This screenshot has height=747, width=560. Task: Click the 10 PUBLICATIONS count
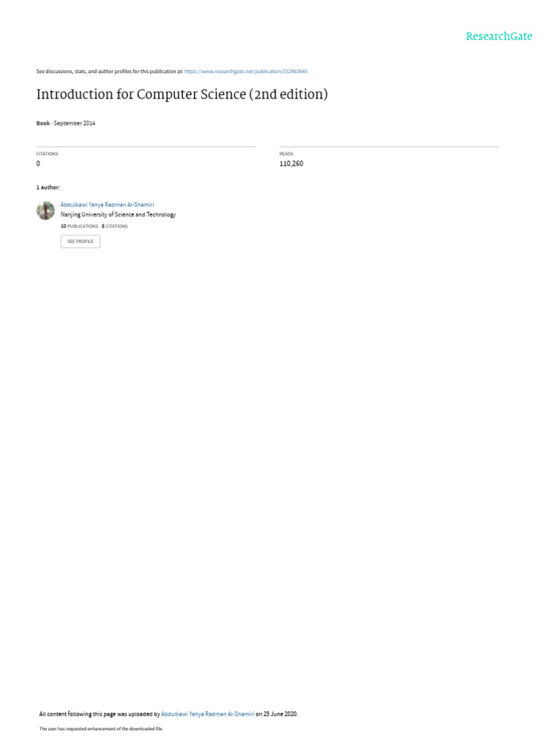(79, 226)
